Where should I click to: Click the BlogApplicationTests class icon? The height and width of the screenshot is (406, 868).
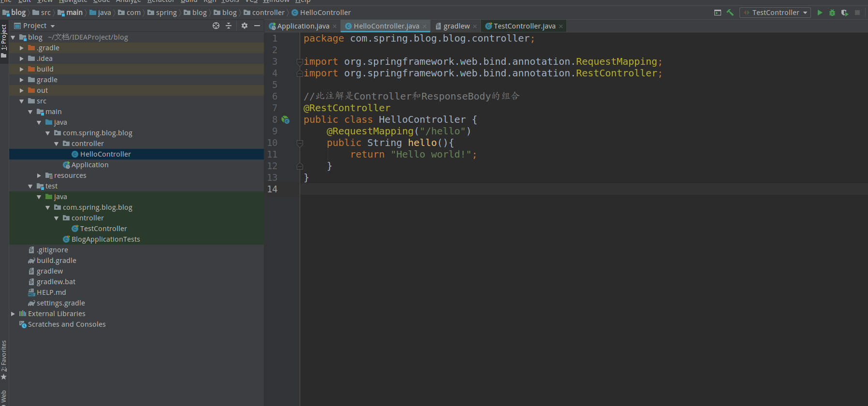tap(67, 239)
